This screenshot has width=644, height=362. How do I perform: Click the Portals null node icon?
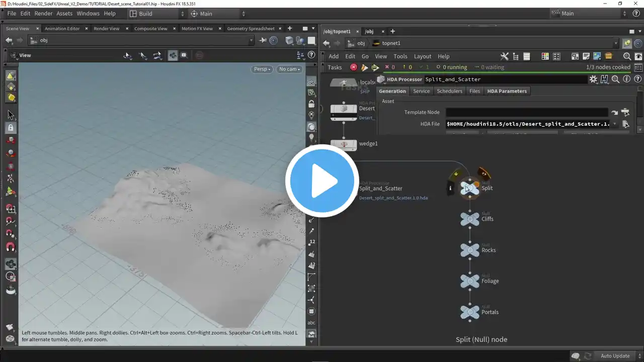(470, 312)
